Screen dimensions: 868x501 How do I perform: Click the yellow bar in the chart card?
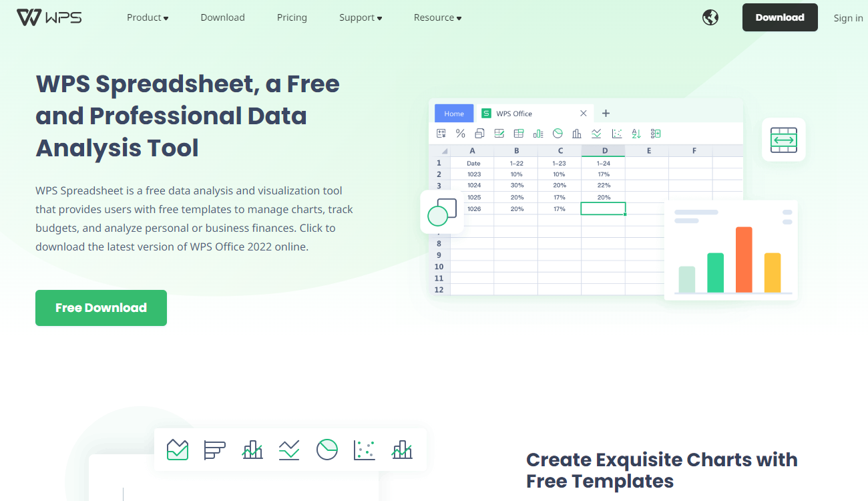[x=773, y=273]
